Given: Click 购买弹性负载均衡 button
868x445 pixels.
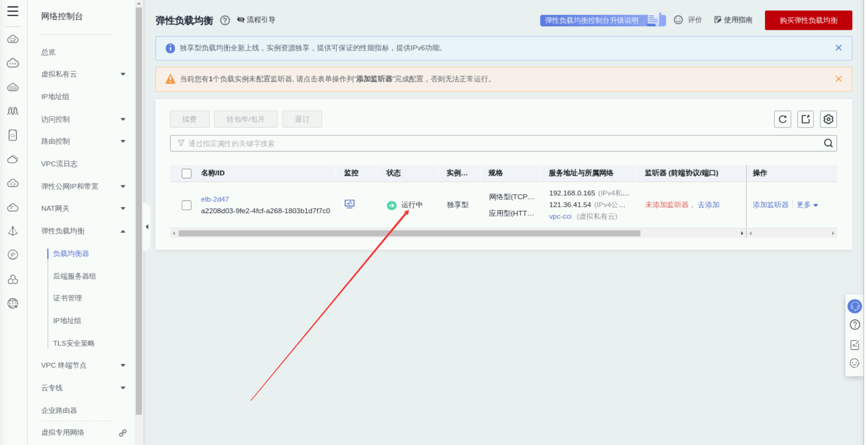Looking at the screenshot, I should (809, 20).
